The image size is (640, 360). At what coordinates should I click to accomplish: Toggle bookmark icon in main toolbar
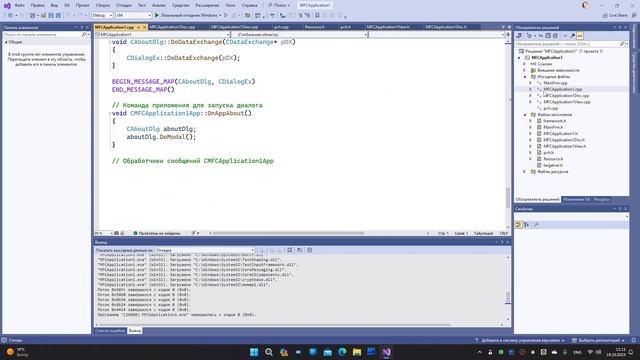tap(317, 15)
